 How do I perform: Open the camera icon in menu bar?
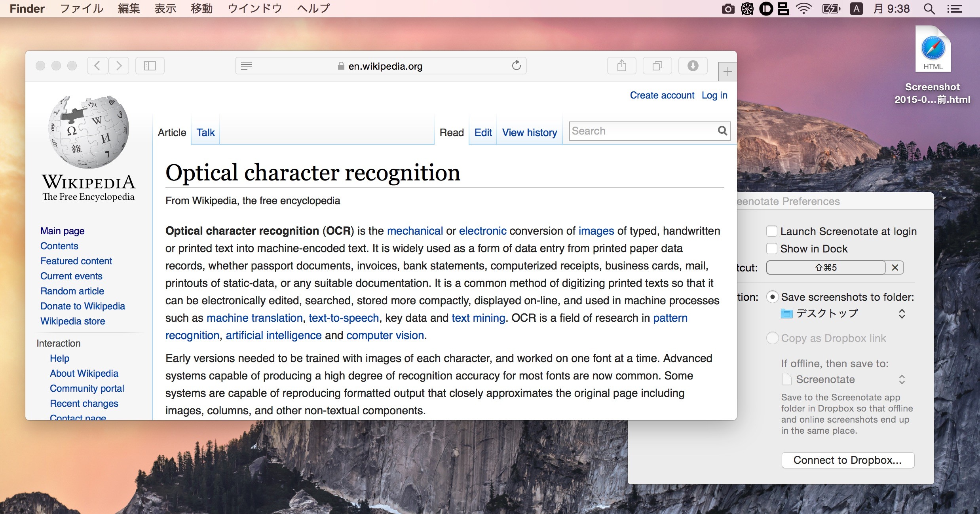[x=727, y=9]
